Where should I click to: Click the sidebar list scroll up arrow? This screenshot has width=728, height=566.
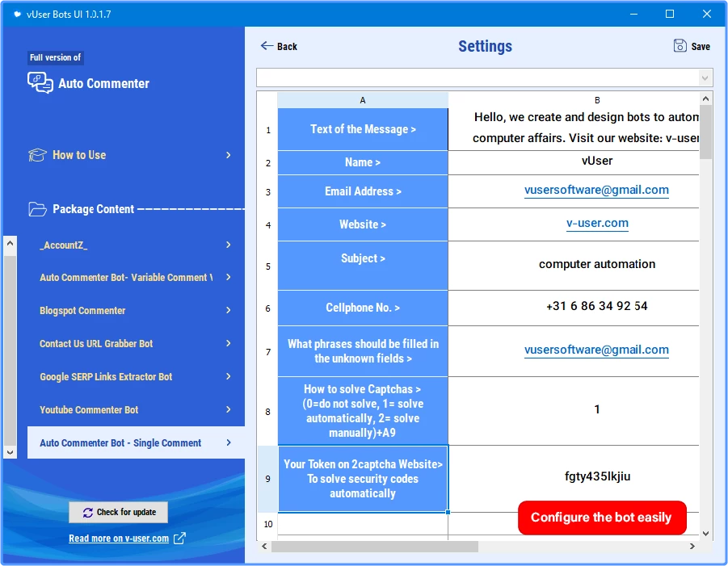[10, 243]
